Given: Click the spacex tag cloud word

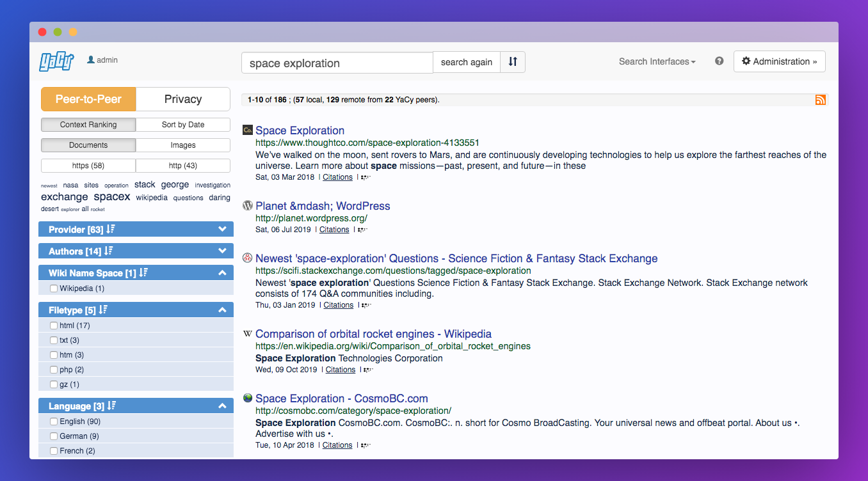Looking at the screenshot, I should pos(112,197).
